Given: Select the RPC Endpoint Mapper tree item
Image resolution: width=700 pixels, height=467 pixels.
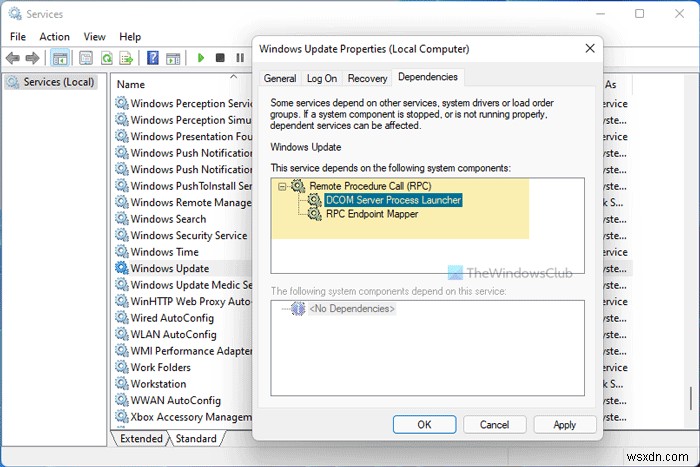Looking at the screenshot, I should (372, 214).
